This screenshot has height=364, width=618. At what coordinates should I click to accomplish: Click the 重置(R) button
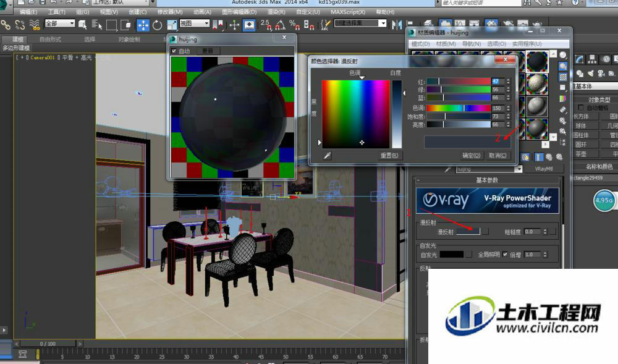click(x=389, y=156)
